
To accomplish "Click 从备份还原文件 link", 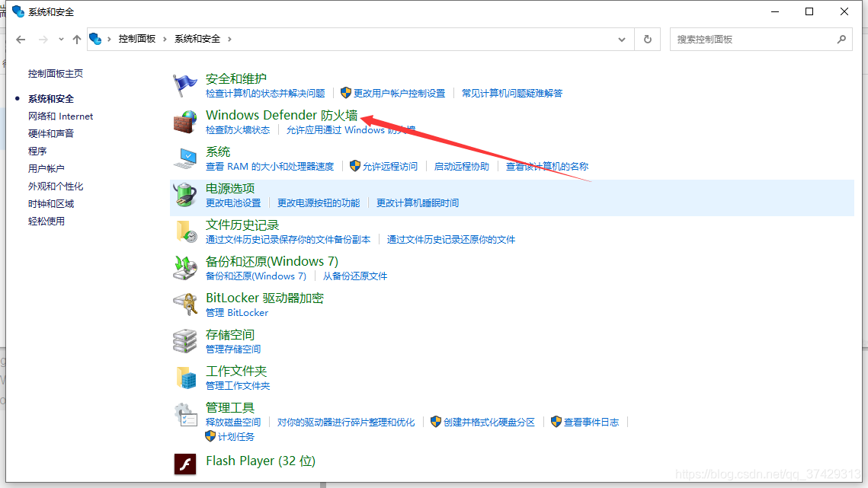I will [355, 276].
